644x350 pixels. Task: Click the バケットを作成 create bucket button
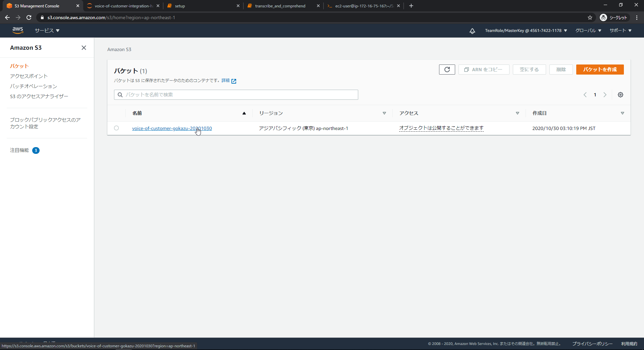click(x=600, y=70)
